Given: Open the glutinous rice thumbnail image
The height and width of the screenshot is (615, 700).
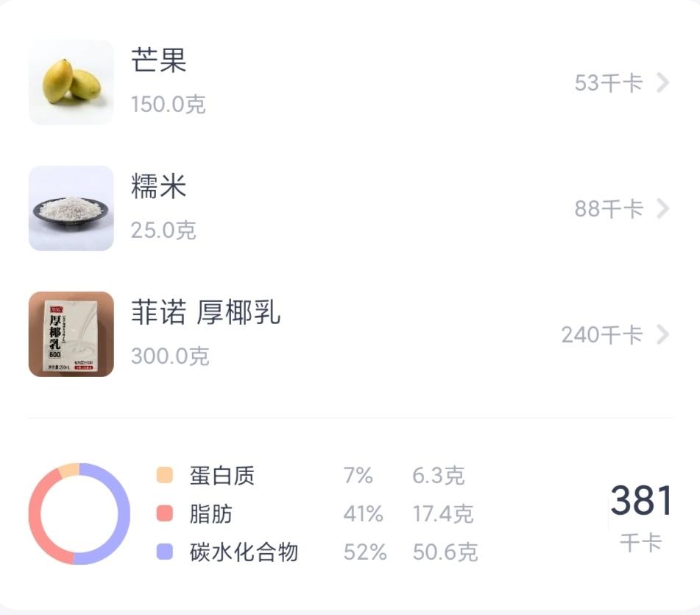Looking at the screenshot, I should pyautogui.click(x=70, y=208).
